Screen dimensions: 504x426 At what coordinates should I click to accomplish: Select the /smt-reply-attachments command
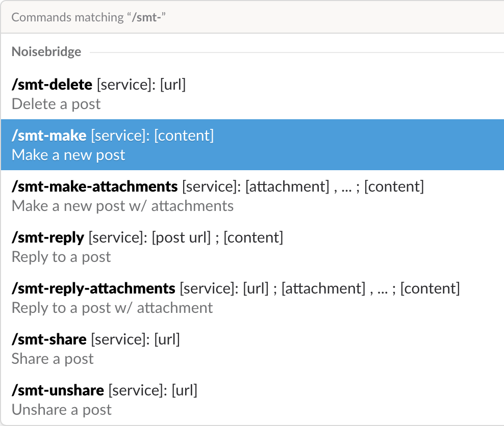click(x=93, y=288)
